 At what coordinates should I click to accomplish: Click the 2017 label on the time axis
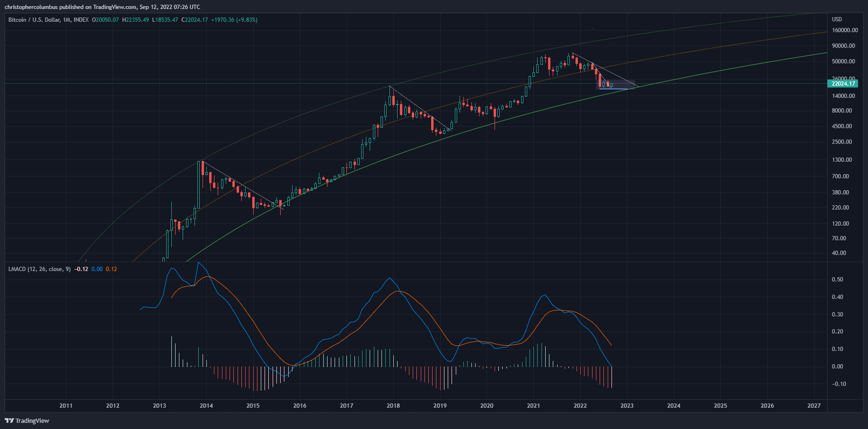tap(346, 406)
